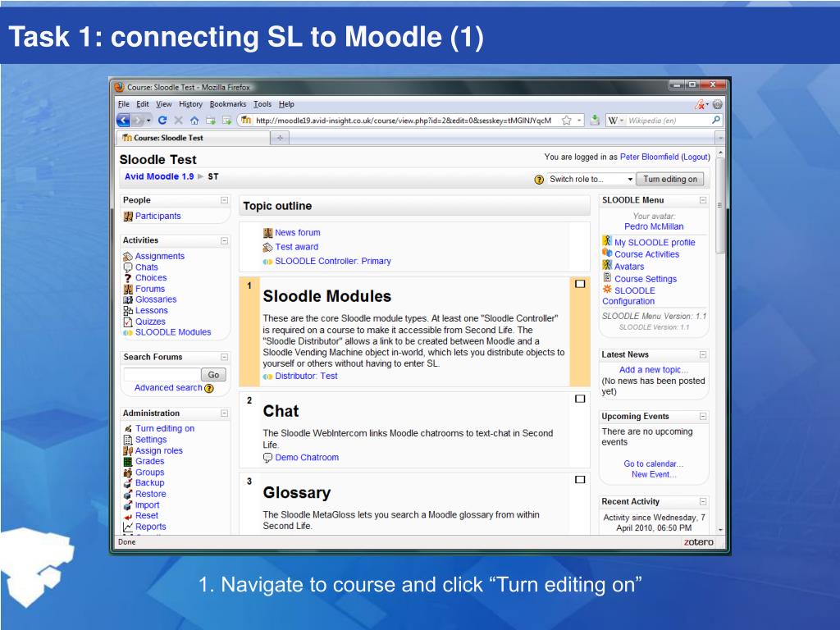This screenshot has width=840, height=630.
Task: Click the Turn editing on button
Action: coord(670,180)
